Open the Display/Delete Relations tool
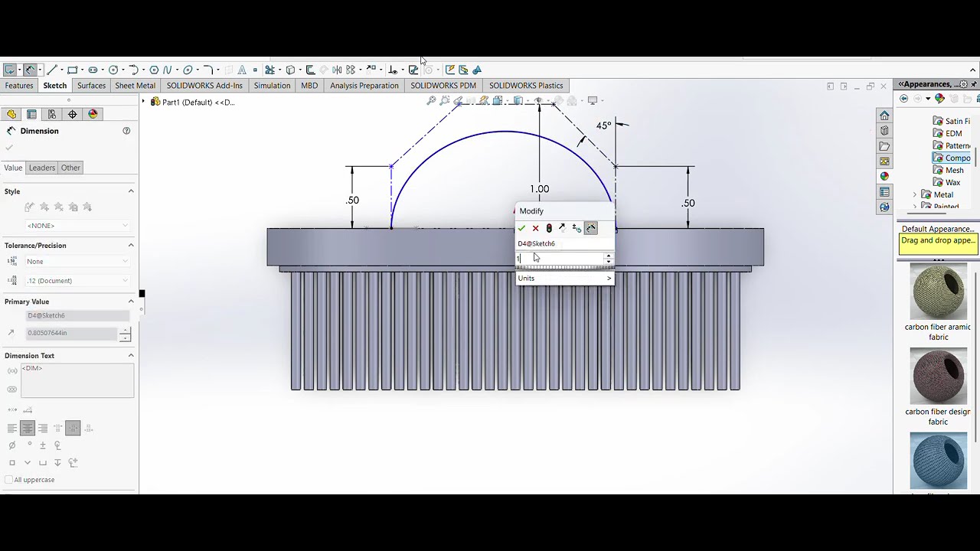This screenshot has width=980, height=551. pos(392,70)
